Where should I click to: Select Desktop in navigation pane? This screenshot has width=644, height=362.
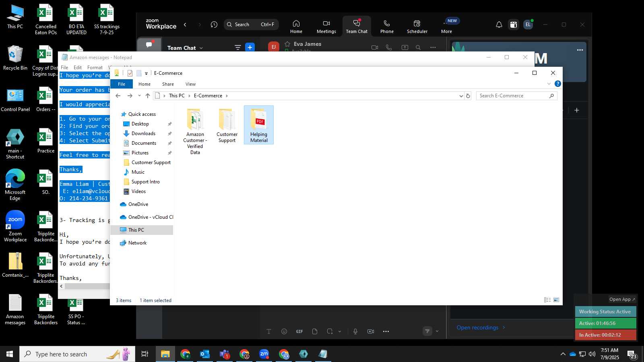(x=140, y=124)
